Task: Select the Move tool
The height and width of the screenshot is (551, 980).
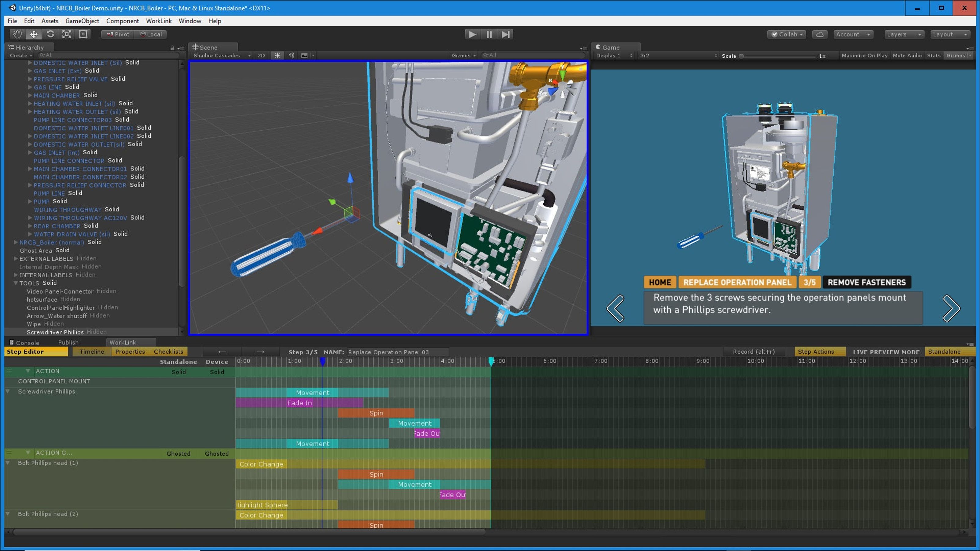Action: (x=34, y=34)
